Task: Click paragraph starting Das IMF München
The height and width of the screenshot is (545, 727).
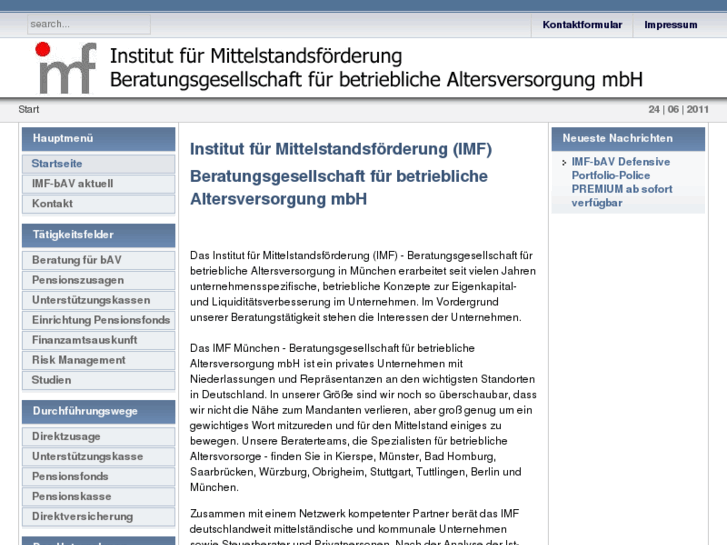Action: pos(363,417)
